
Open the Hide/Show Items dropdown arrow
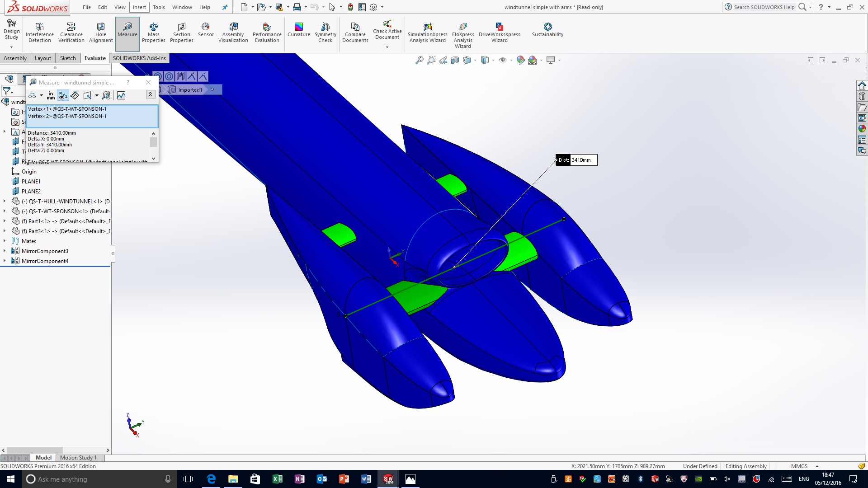(x=511, y=60)
